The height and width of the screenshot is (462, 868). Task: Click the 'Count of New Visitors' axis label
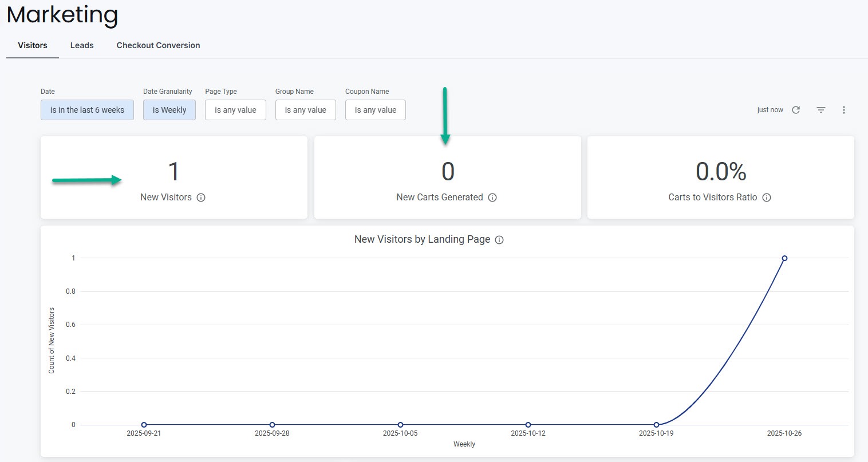click(x=52, y=341)
